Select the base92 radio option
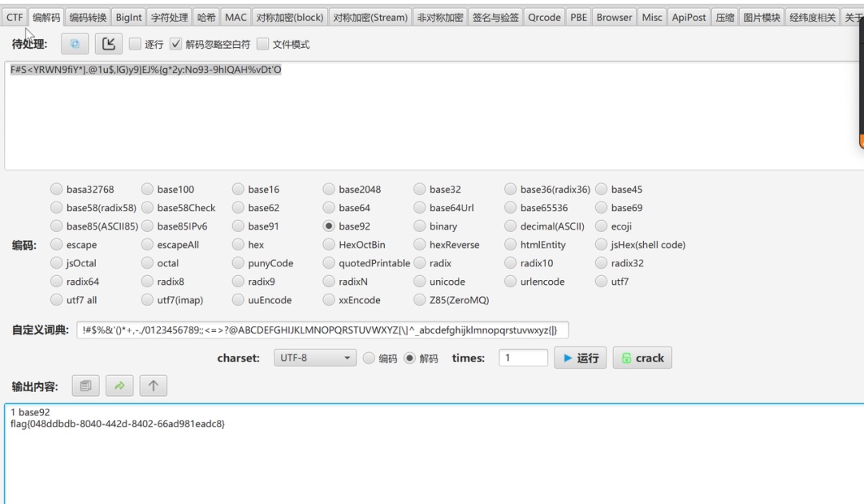The image size is (864, 504). [x=329, y=226]
